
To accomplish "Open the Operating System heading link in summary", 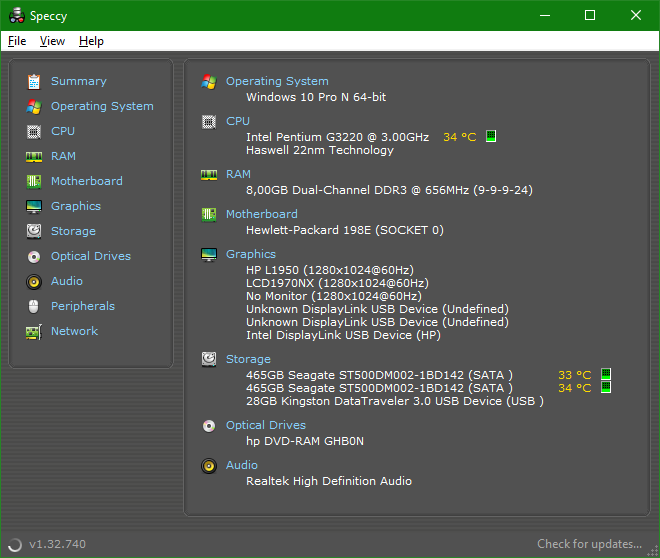I will point(277,81).
